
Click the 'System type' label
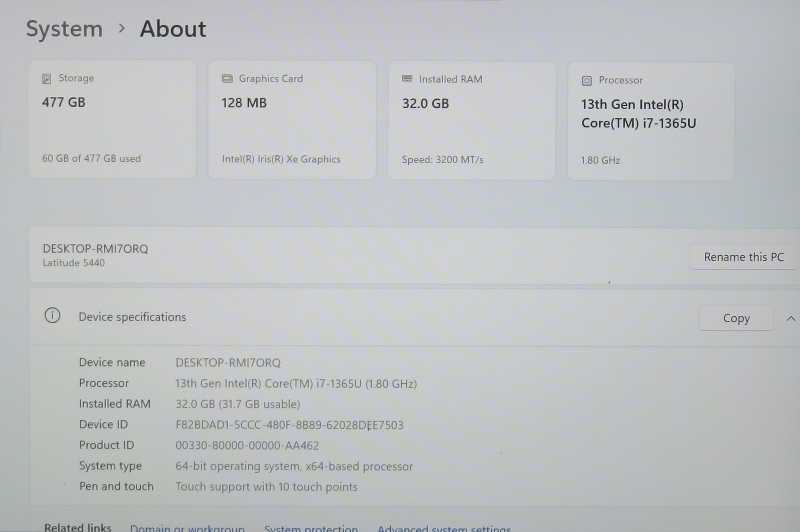click(x=110, y=466)
